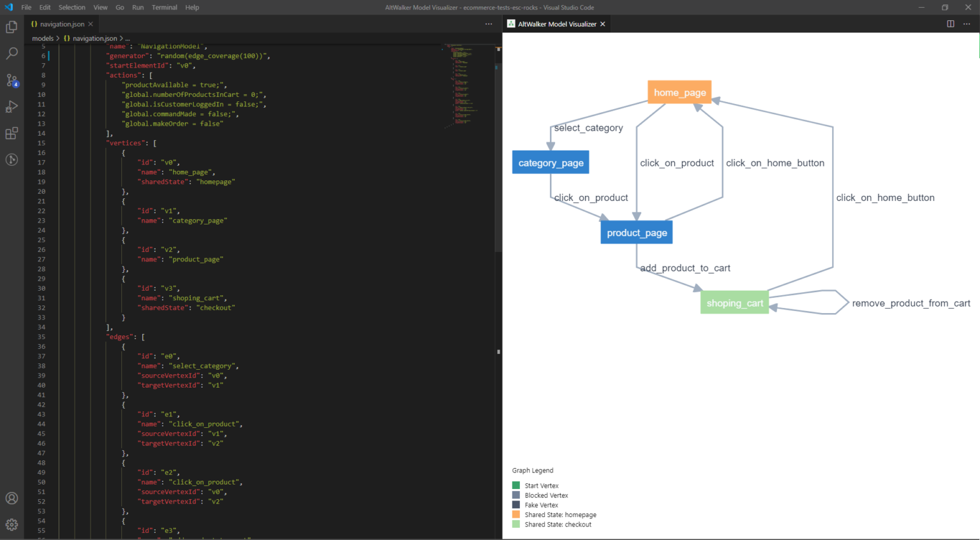Open the Terminal menu
Screen dimensions: 980x540
pos(164,7)
